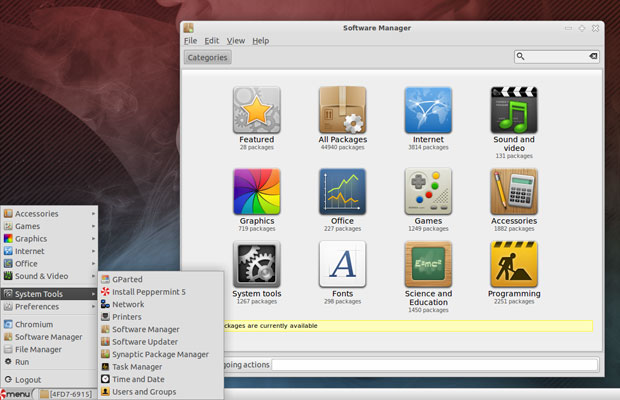
Task: Launch Chromium from the main menu
Action: [49, 325]
